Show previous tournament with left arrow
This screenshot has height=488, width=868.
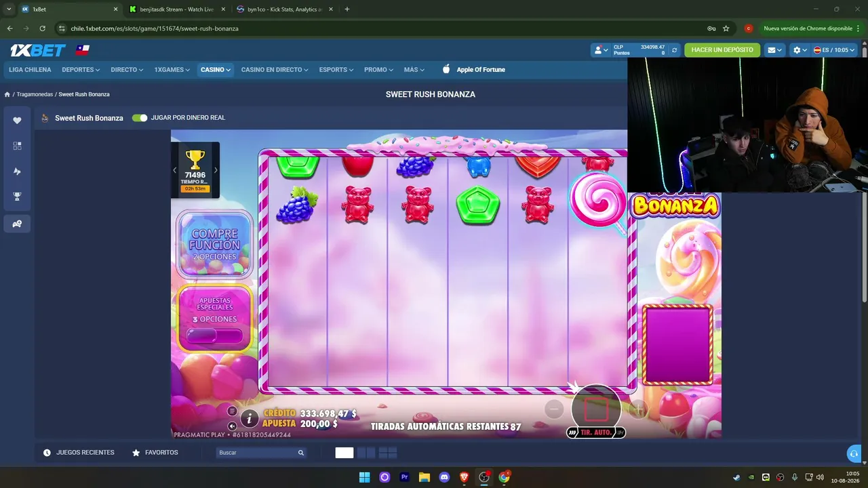[x=175, y=170]
